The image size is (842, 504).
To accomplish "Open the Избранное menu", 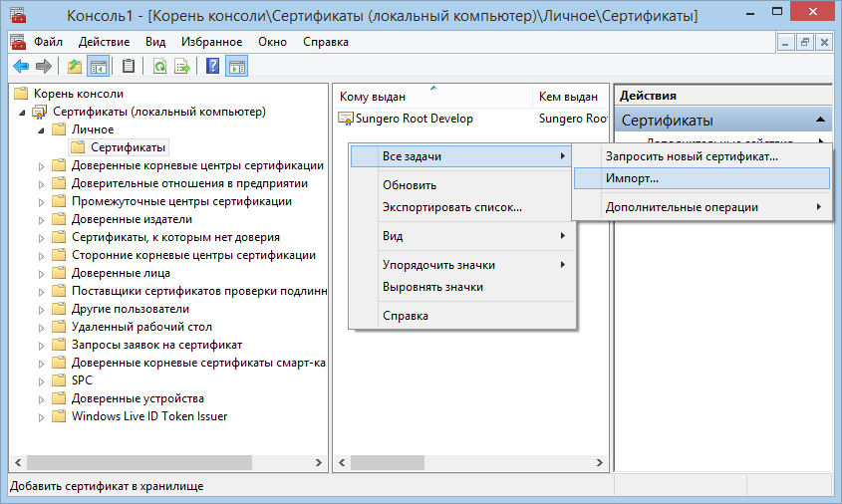I will (211, 42).
